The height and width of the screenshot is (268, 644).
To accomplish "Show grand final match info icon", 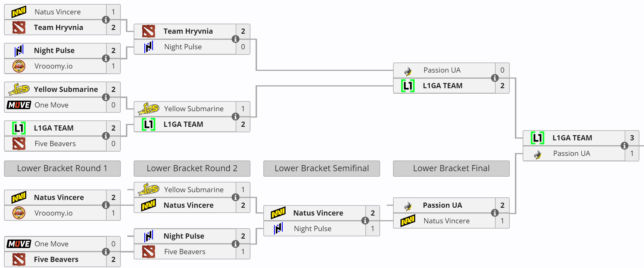I will (x=624, y=146).
